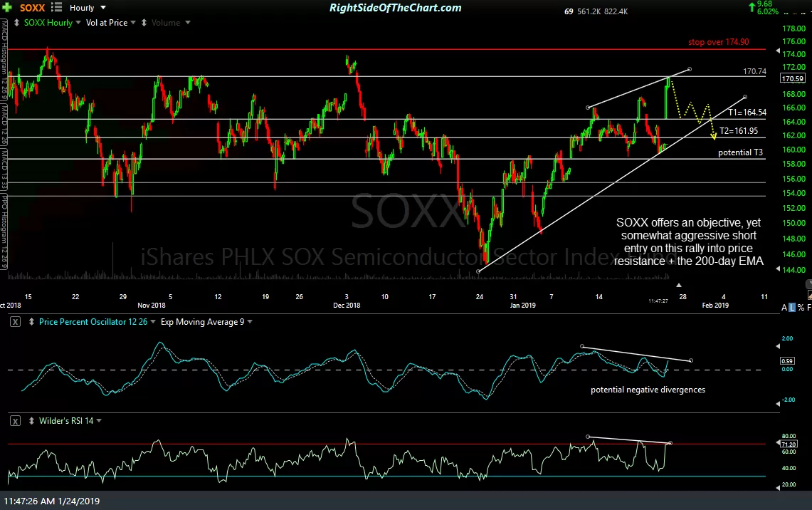Click the reorder arrows beside Volume
This screenshot has width=812, height=510.
144,23
